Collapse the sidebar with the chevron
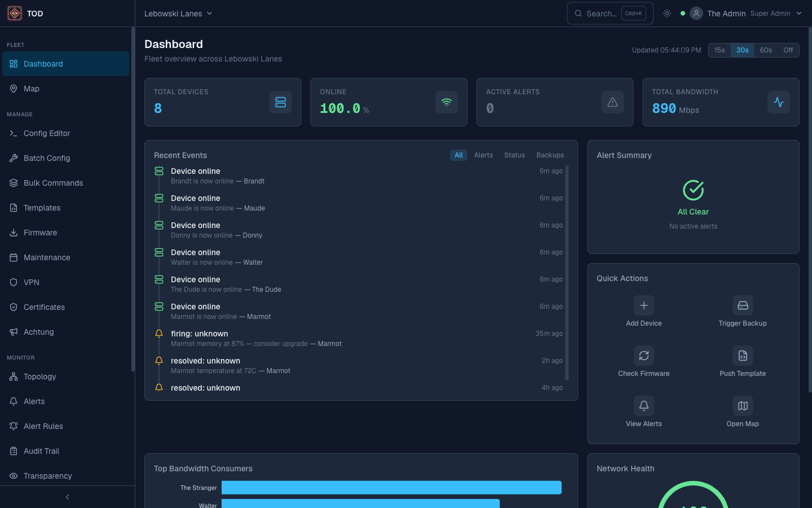Screen dimensions: 812x508 [67, 497]
